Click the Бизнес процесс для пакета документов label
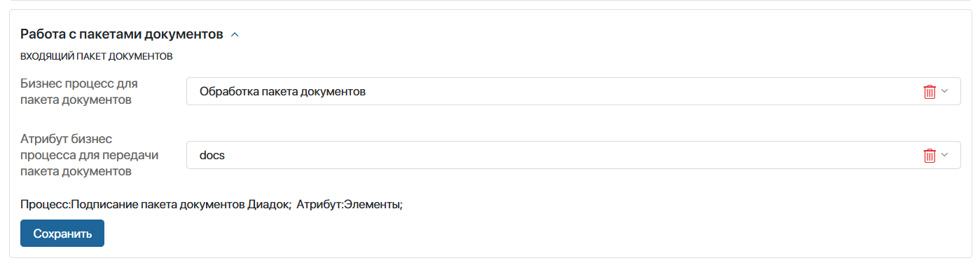This screenshot has width=980, height=263. pyautogui.click(x=79, y=91)
